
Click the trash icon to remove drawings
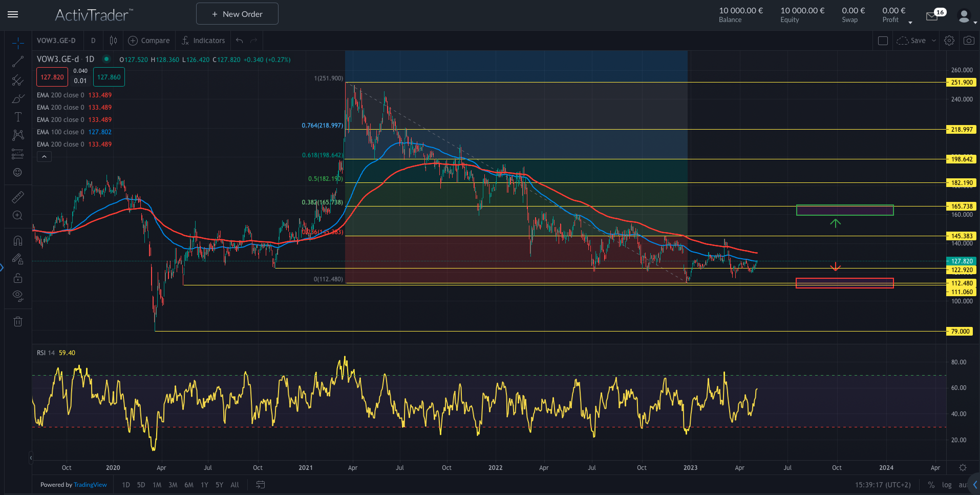18,322
